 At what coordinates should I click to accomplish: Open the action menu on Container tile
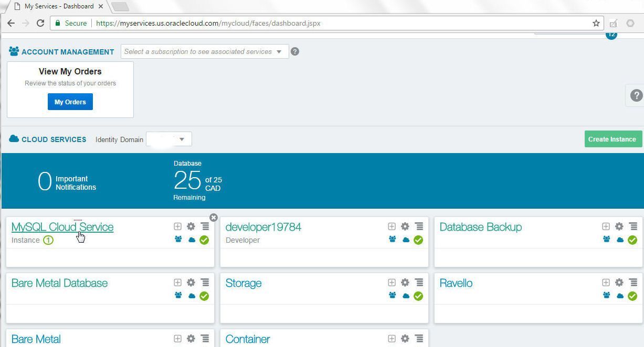[x=419, y=339]
